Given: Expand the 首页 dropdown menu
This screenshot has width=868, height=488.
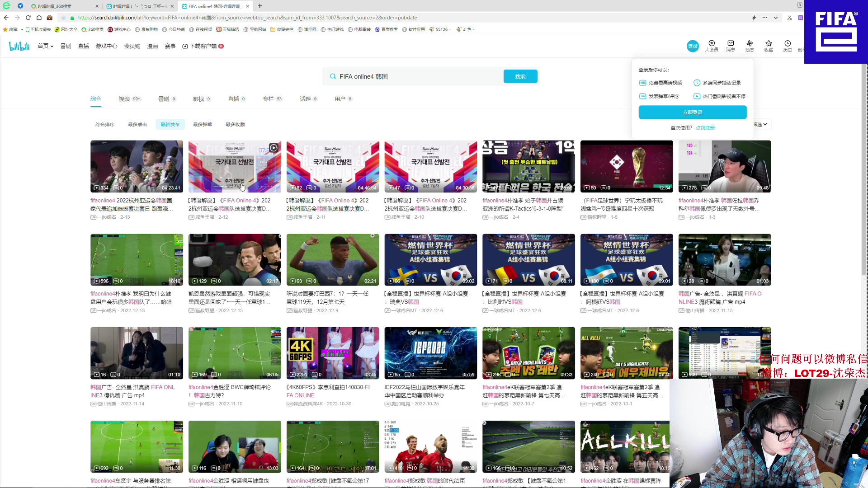Looking at the screenshot, I should (46, 46).
